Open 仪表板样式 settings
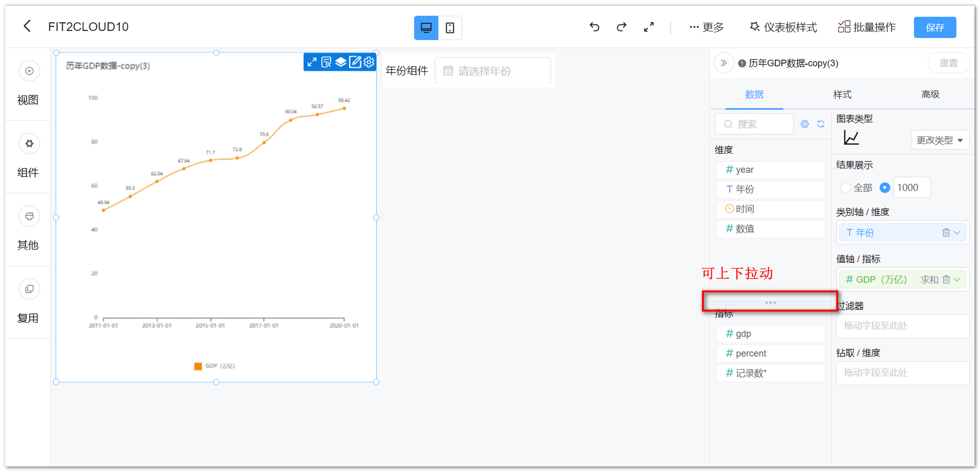The image size is (980, 472). pyautogui.click(x=783, y=27)
